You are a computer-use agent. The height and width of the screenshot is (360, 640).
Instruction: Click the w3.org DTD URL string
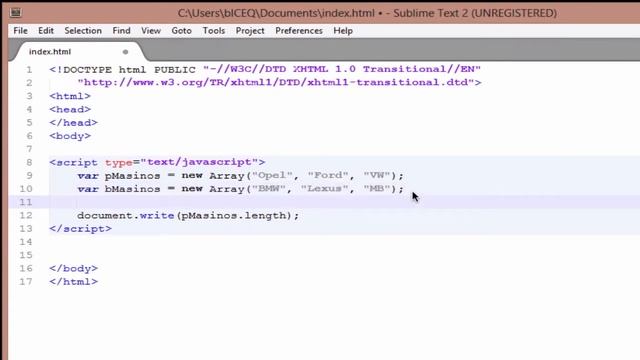[x=276, y=82]
